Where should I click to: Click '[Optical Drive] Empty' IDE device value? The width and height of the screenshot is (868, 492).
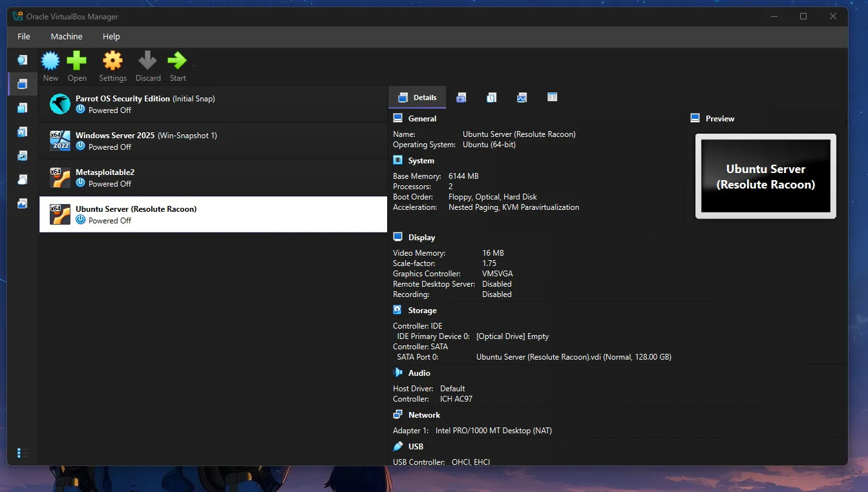[x=513, y=336]
